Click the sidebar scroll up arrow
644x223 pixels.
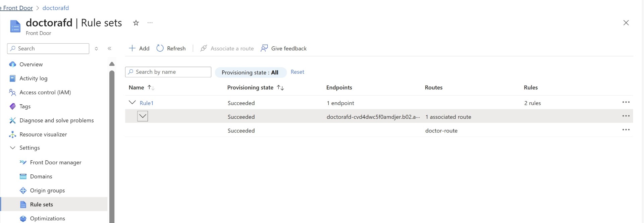point(112,64)
